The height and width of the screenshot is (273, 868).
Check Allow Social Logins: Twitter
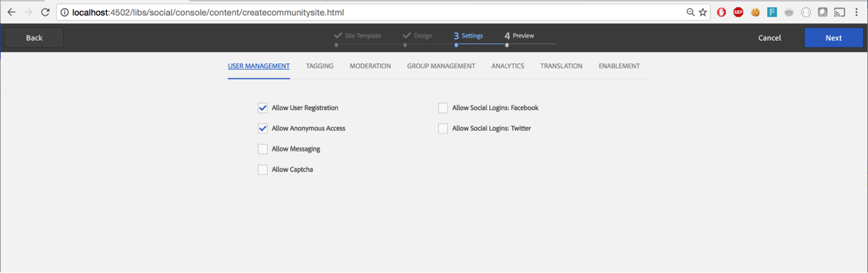[443, 128]
